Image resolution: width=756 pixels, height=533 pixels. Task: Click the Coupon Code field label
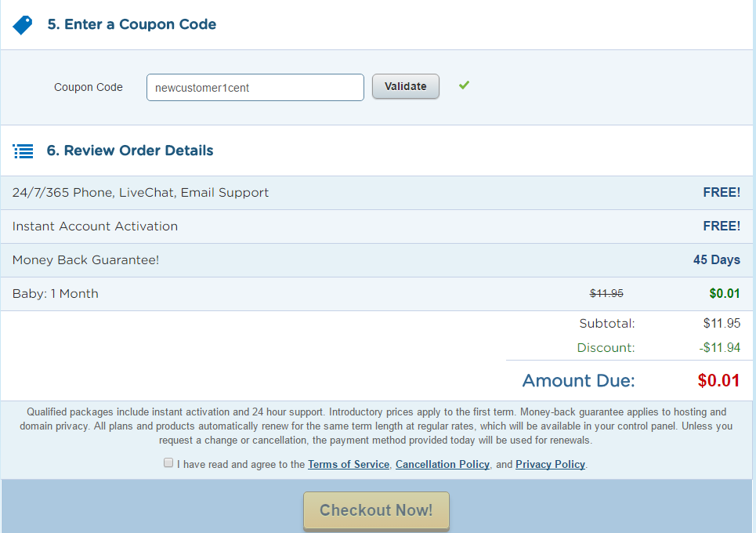(89, 87)
